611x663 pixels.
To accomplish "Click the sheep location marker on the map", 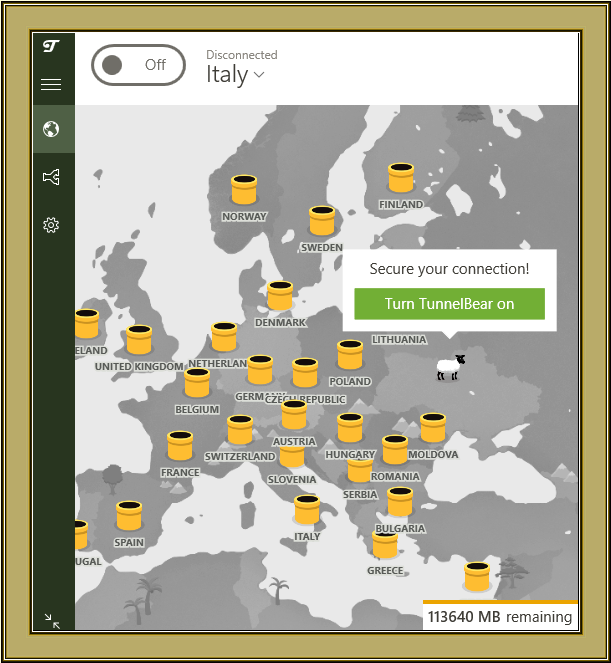I will click(x=450, y=367).
